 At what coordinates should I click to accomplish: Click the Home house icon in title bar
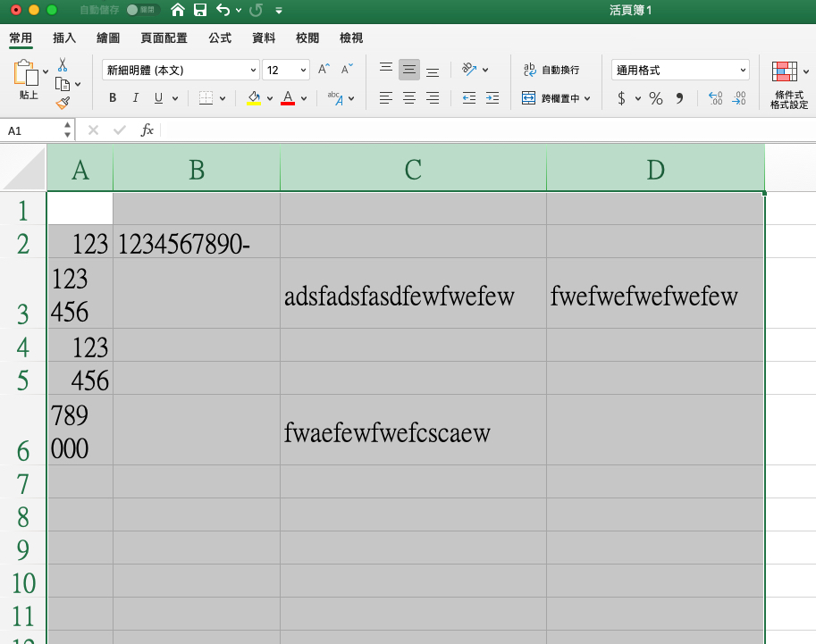(x=178, y=10)
